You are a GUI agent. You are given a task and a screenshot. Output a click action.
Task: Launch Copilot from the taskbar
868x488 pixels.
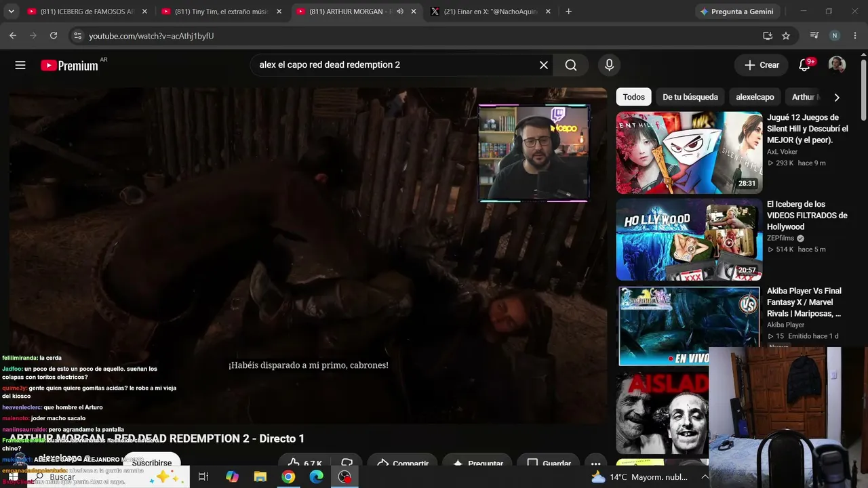[232, 477]
